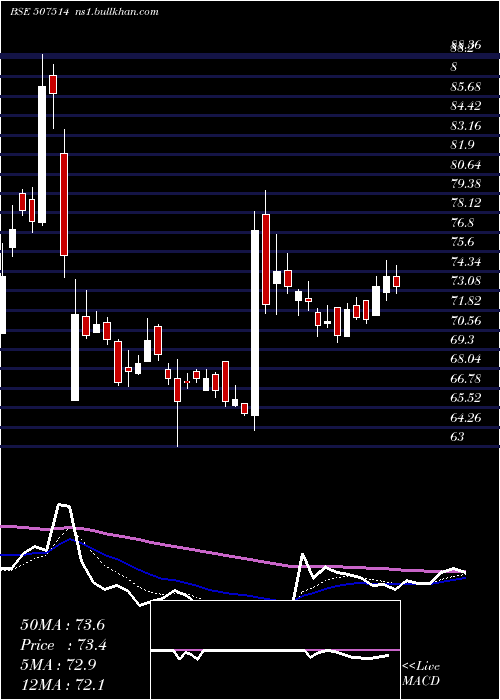This screenshot has height=700, width=500.
Task: Click the 65.52 price axis label
Action: click(x=465, y=398)
